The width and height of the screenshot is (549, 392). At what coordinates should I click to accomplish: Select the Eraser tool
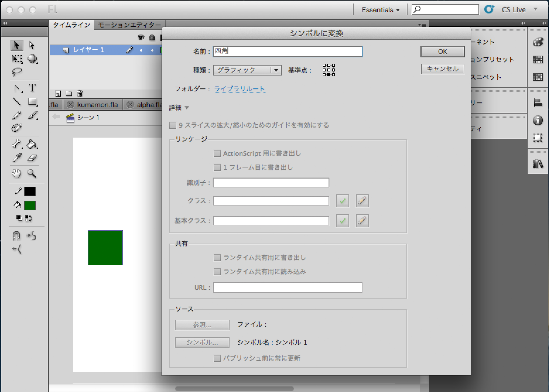pos(32,158)
